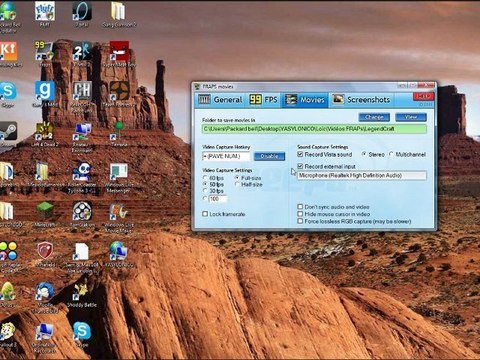Select the 30 fps option
The height and width of the screenshot is (360, 480).
[x=205, y=191]
